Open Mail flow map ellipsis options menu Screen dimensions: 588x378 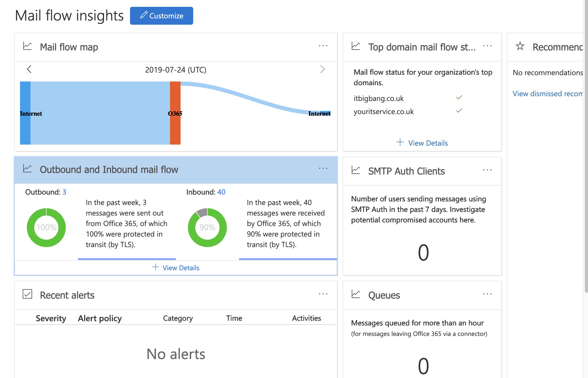[x=323, y=46]
